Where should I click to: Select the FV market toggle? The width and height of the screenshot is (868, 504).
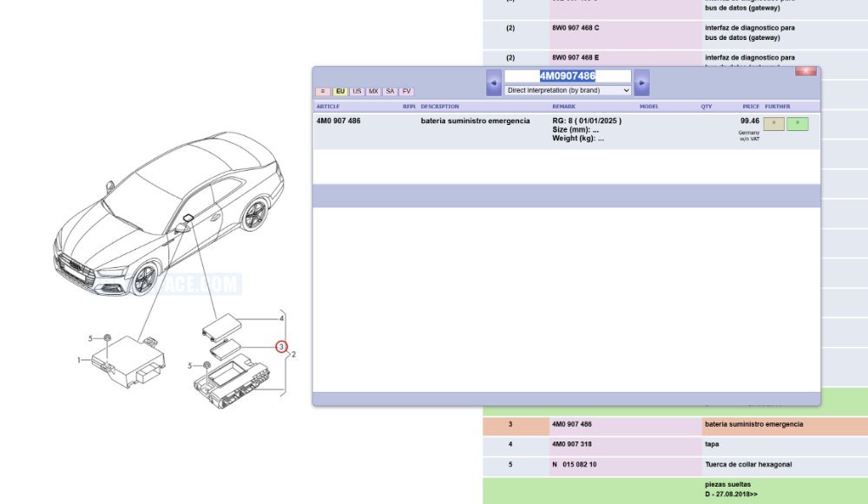406,91
